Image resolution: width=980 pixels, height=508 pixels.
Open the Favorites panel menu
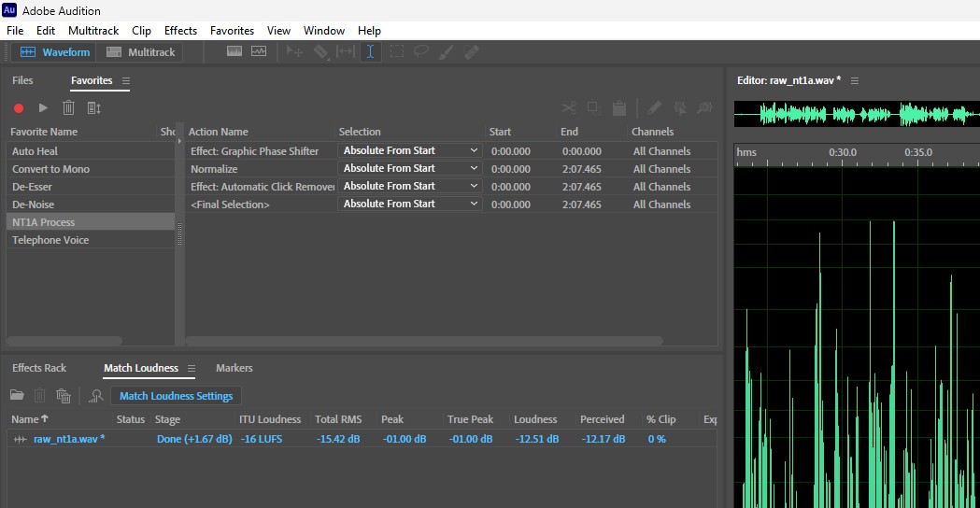126,81
